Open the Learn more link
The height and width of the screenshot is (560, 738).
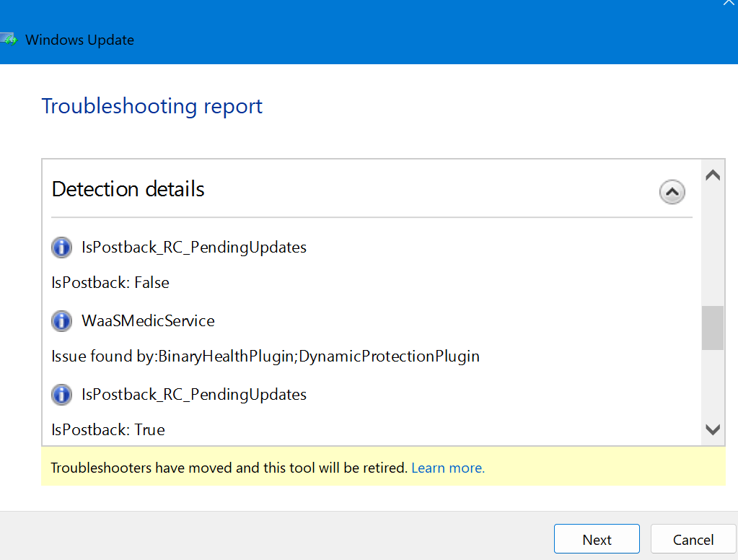click(x=448, y=468)
